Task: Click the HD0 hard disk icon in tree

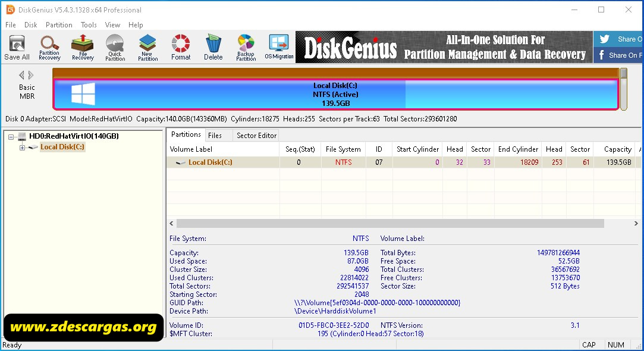Action: click(22, 136)
